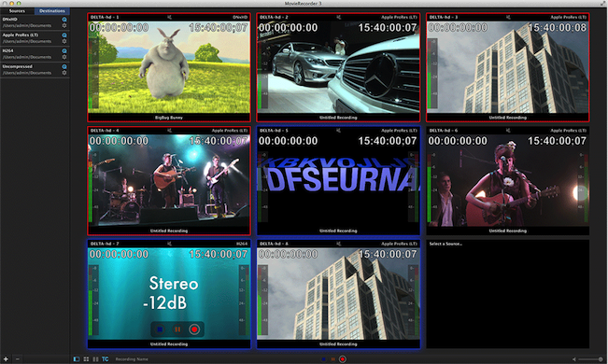This screenshot has width=608, height=364.
Task: Open the Select a Source dropdown
Action: point(445,244)
